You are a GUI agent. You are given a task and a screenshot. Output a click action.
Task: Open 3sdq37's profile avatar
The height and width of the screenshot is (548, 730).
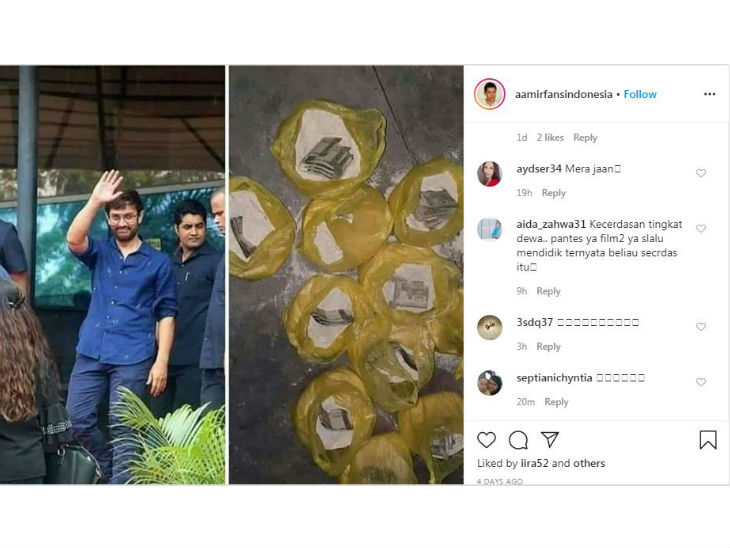[489, 327]
